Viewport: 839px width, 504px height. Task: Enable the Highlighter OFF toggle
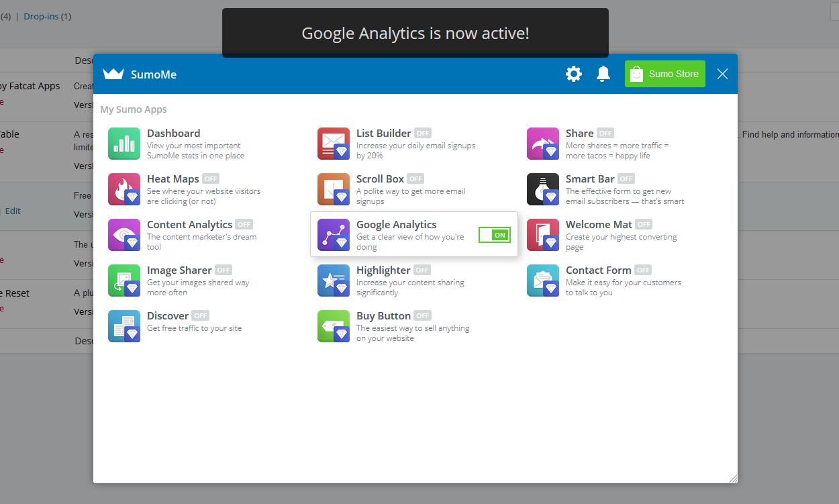(x=422, y=270)
